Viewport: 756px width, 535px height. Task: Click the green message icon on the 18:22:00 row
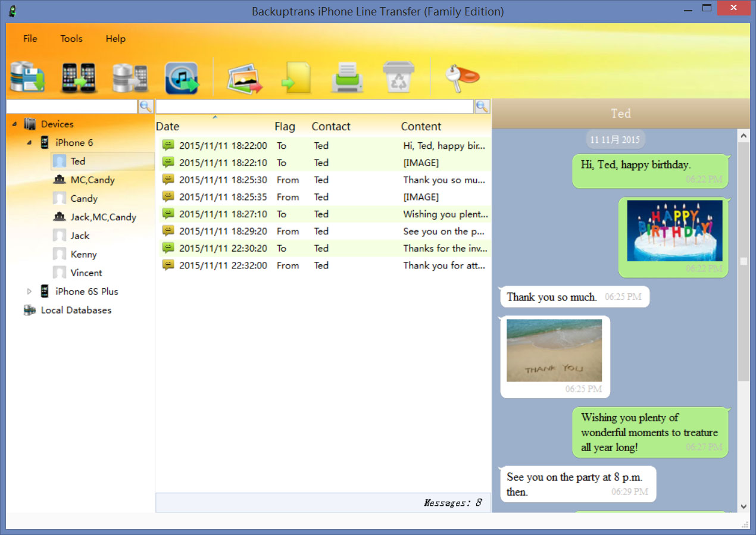168,145
